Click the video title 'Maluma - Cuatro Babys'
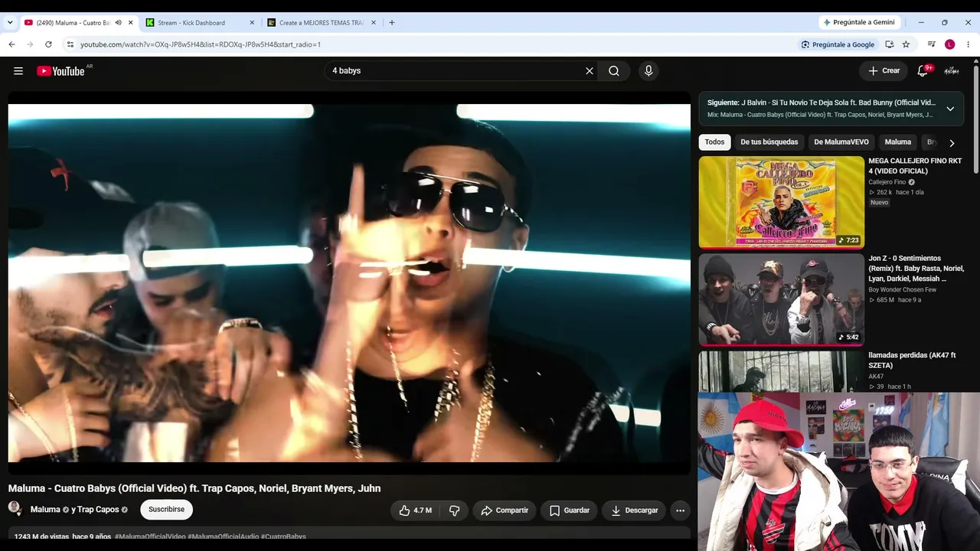This screenshot has height=551, width=980. pyautogui.click(x=194, y=488)
